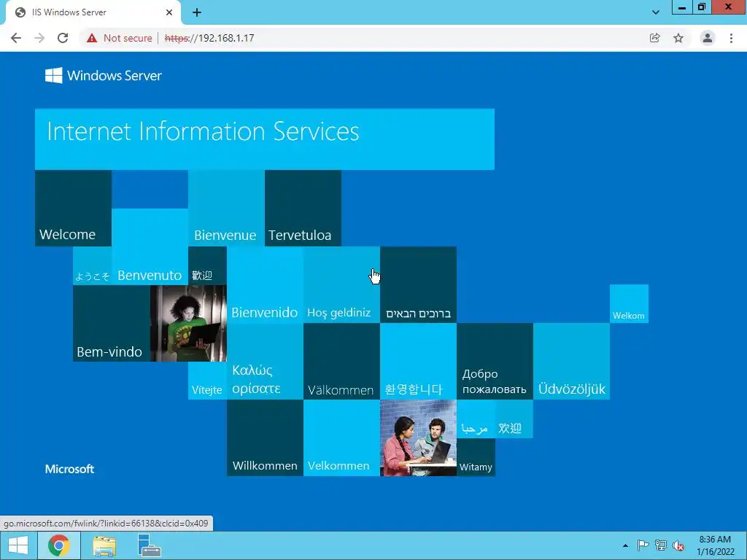Click Chrome icon in the taskbar
This screenshot has height=560, width=747.
pos(59,545)
